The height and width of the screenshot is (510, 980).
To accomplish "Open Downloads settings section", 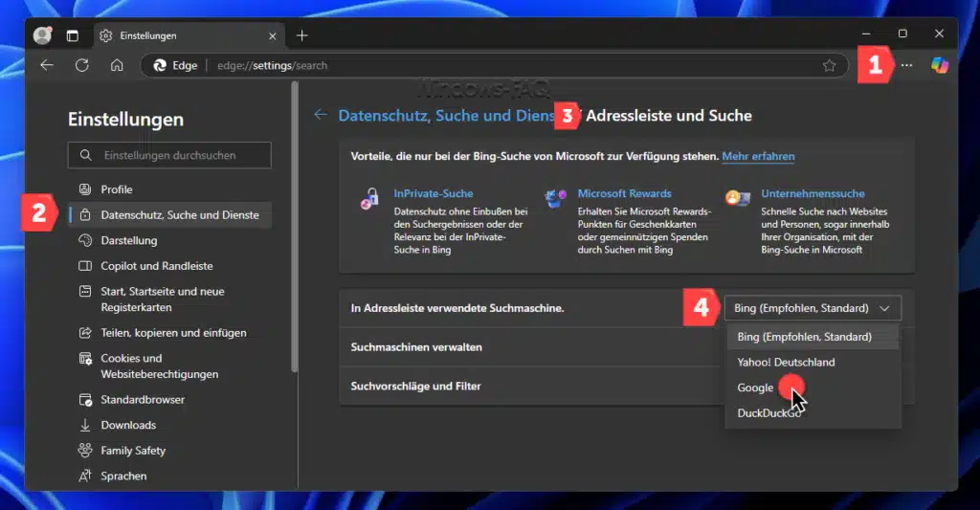I will coord(170,426).
